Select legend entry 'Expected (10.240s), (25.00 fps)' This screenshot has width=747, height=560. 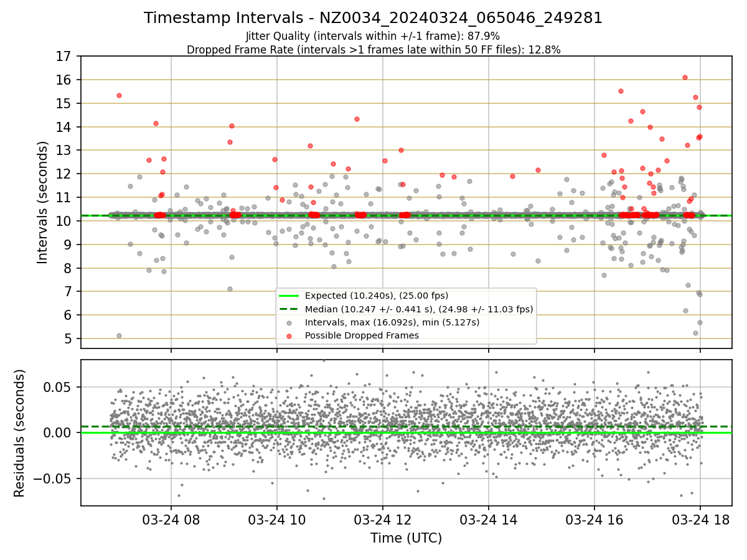[377, 296]
